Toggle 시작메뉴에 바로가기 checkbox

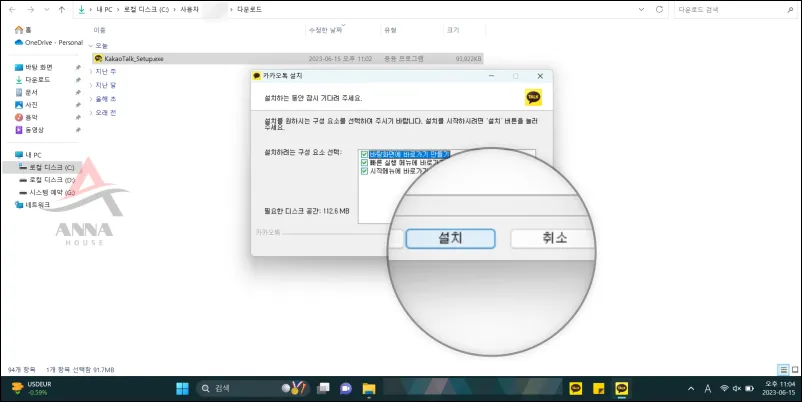(364, 171)
